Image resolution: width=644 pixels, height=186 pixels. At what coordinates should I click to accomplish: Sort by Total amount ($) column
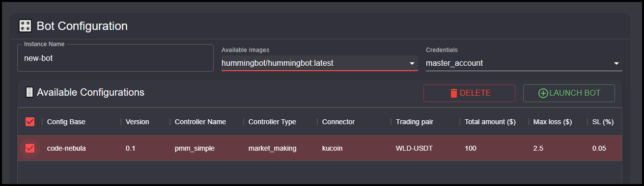[x=490, y=122]
